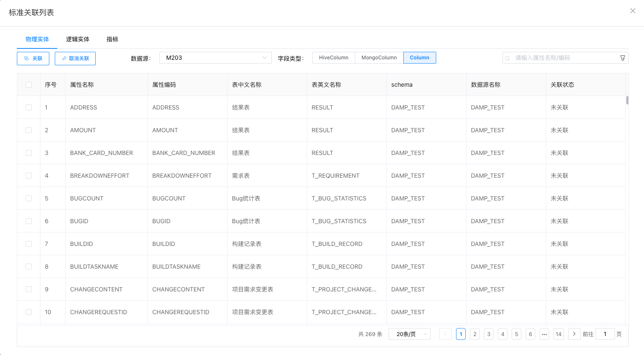Close the 标准关联列表 dialog
The width and height of the screenshot is (644, 355).
633,11
